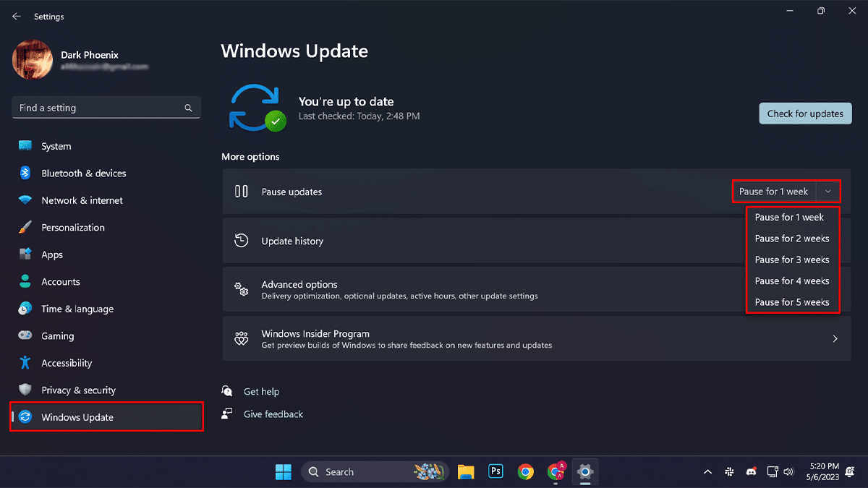Choose Pause for 5 weeks option

792,302
